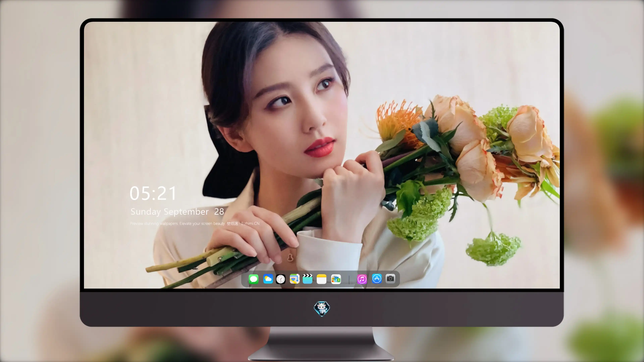
Task: Launch the pink iTunes Store music icon
Action: click(362, 279)
